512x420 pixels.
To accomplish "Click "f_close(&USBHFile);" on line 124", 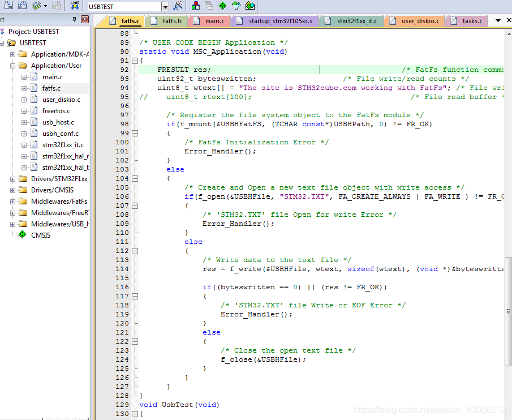I will (263, 359).
